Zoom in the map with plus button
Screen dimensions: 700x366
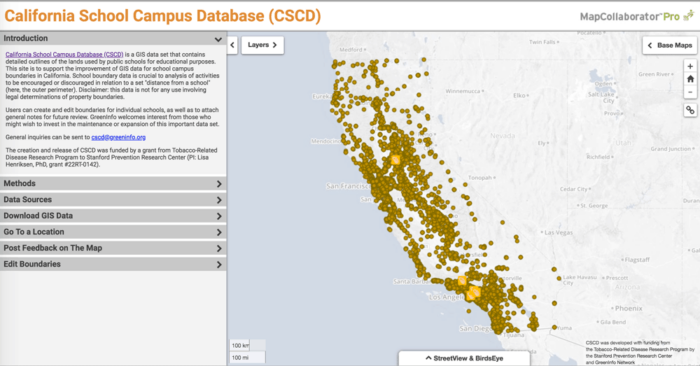click(690, 66)
